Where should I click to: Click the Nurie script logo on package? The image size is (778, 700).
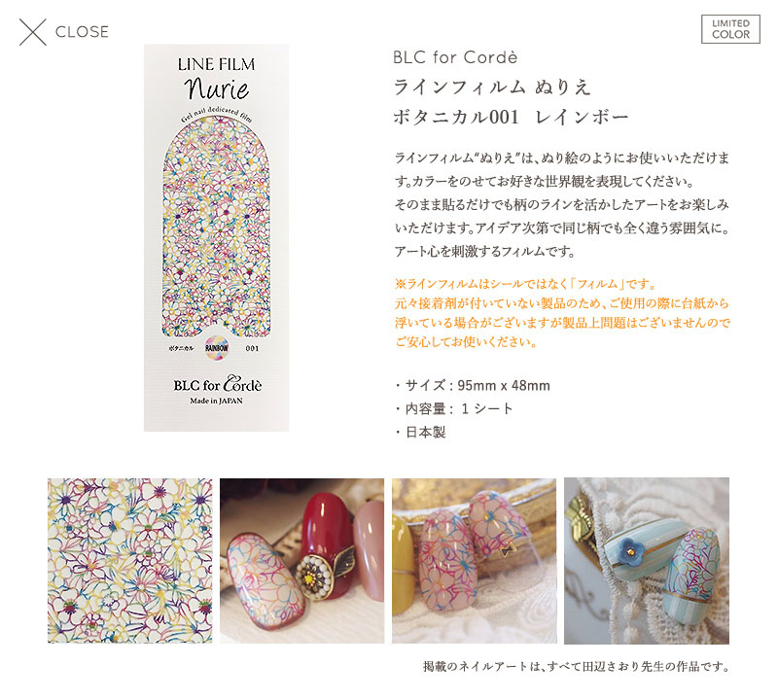[216, 88]
